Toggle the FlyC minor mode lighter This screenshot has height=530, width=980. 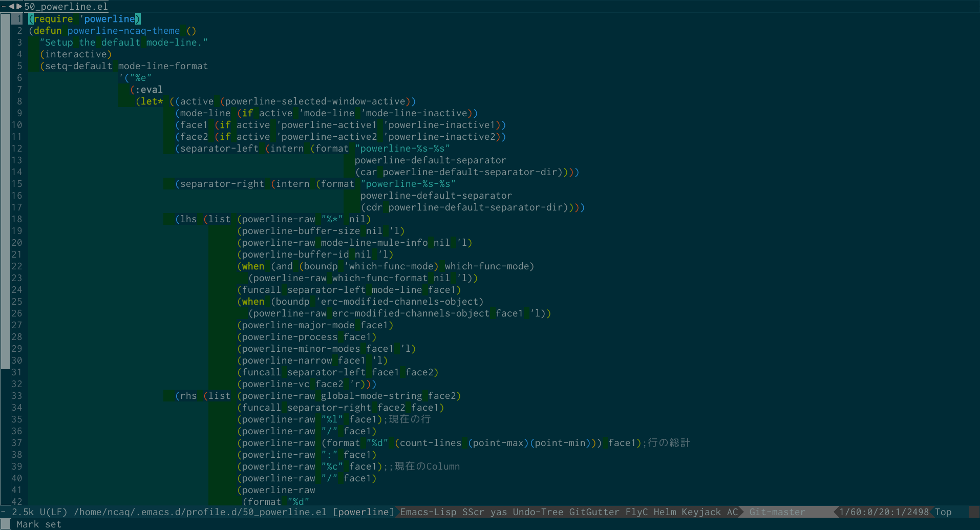click(x=635, y=512)
